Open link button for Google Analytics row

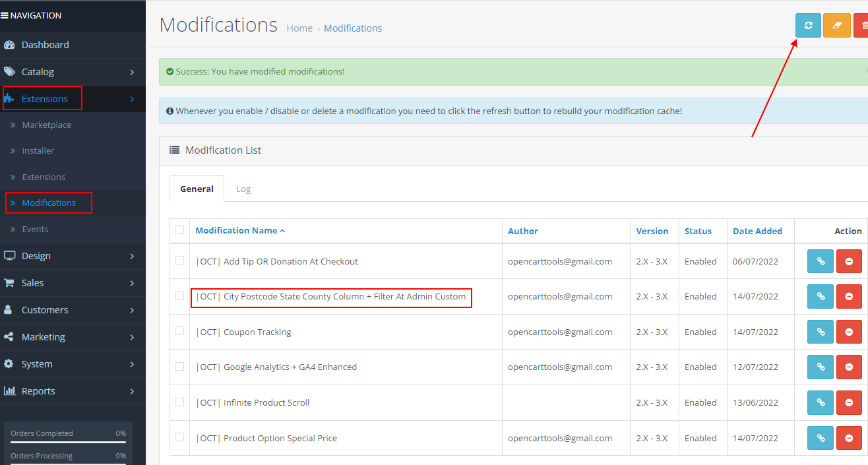click(x=821, y=367)
